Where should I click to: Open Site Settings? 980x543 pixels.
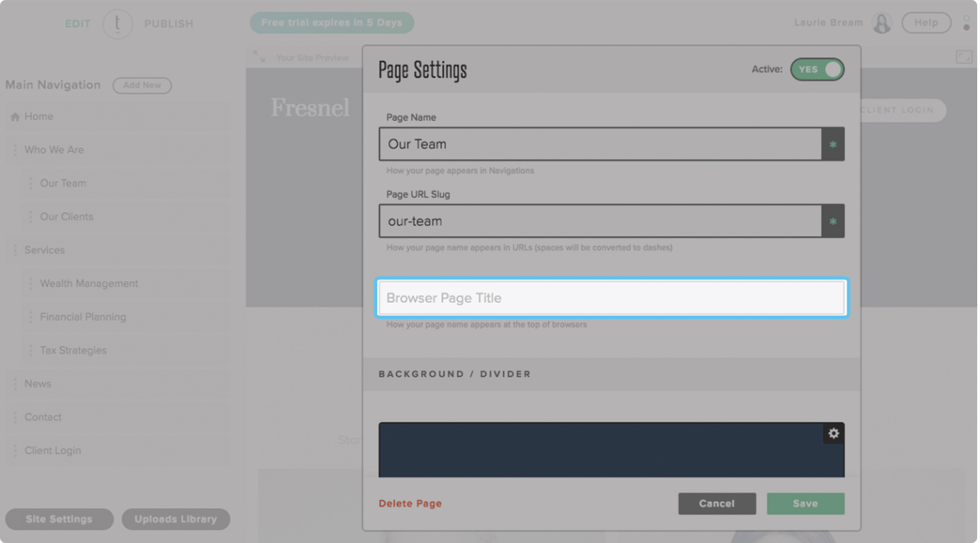click(x=59, y=519)
